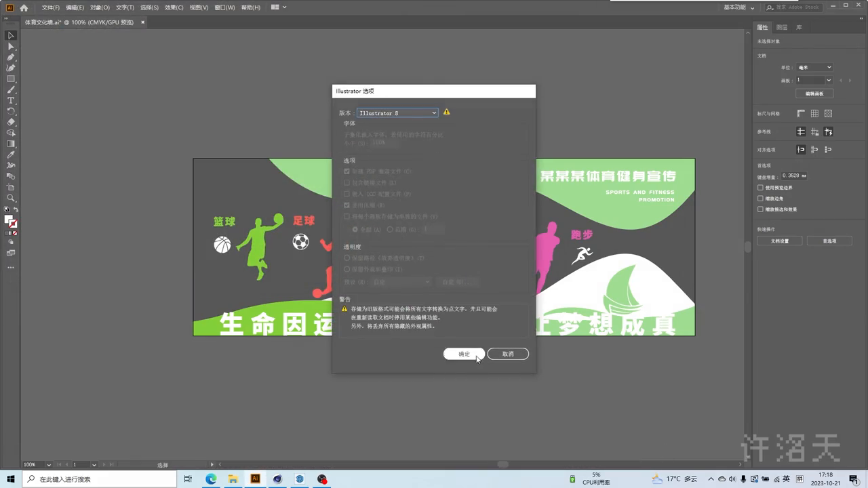
Task: Open the Windows Start menu
Action: pyautogui.click(x=11, y=479)
